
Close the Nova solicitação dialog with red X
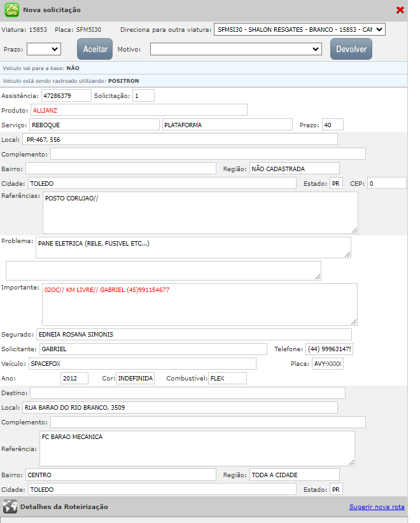tap(400, 10)
